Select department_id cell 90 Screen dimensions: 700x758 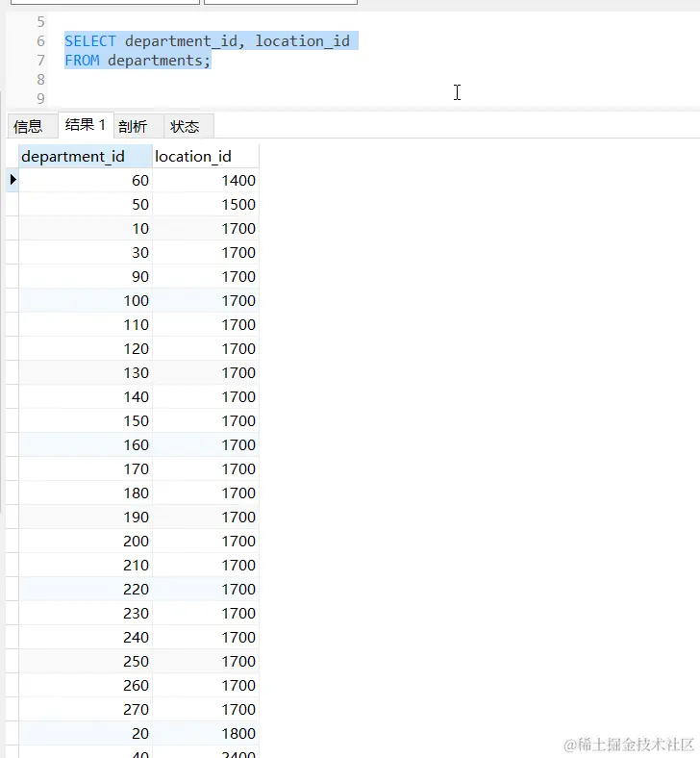pyautogui.click(x=85, y=276)
